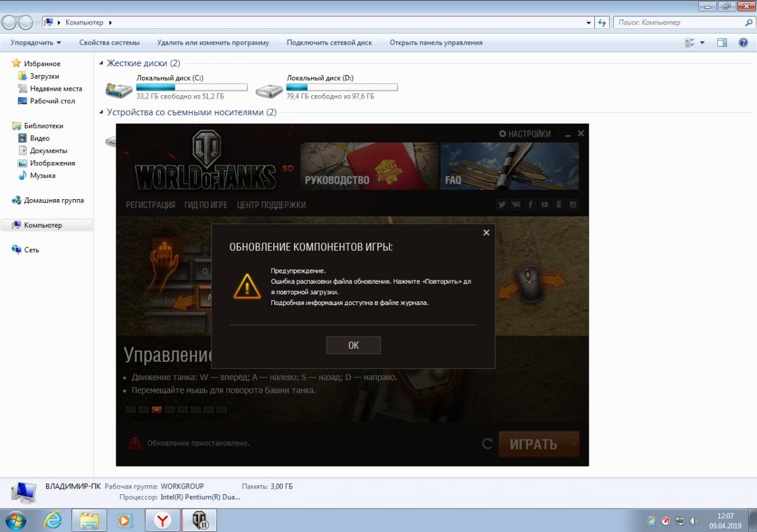Select Сеть in the navigation pane
The height and width of the screenshot is (532, 757).
click(x=32, y=250)
